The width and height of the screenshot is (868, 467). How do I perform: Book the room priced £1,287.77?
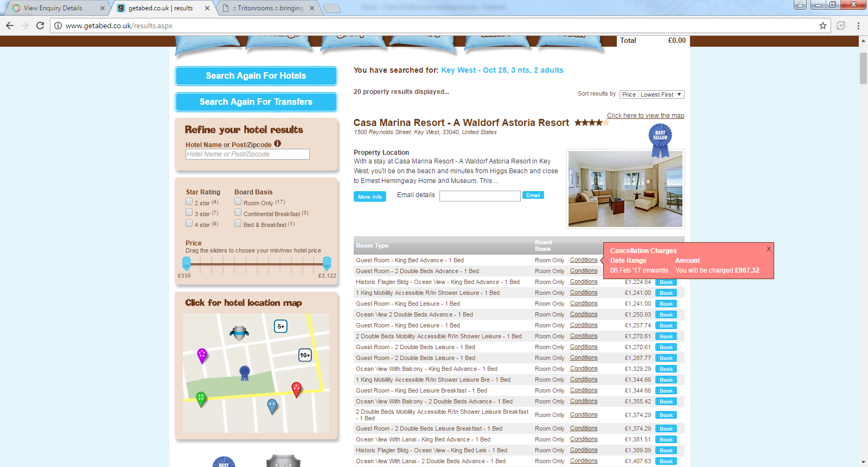666,358
